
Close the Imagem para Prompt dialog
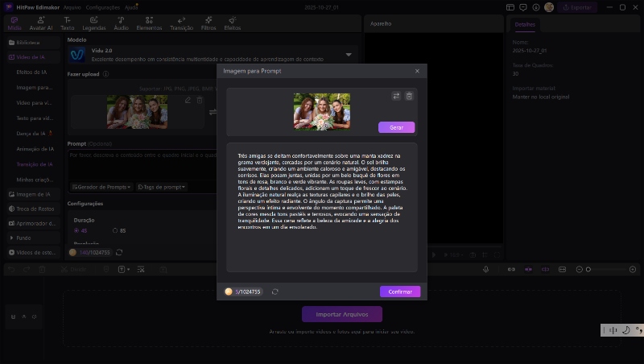pos(417,71)
